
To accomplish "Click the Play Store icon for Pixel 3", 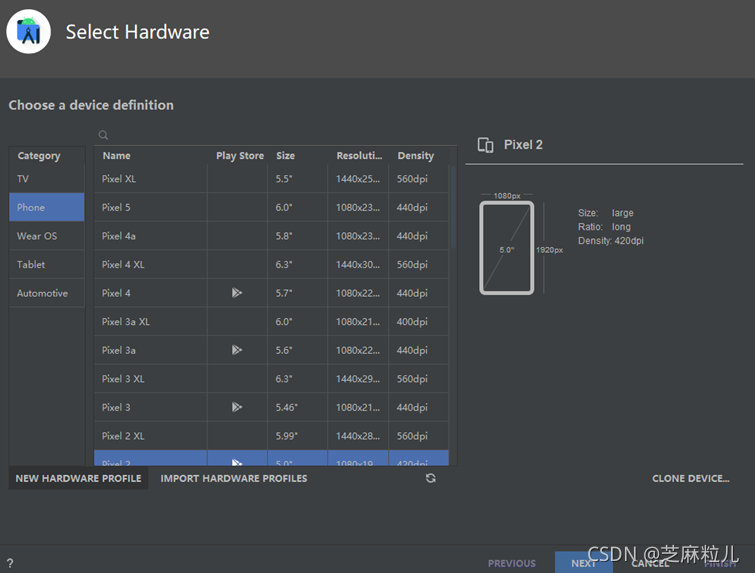I will (236, 407).
